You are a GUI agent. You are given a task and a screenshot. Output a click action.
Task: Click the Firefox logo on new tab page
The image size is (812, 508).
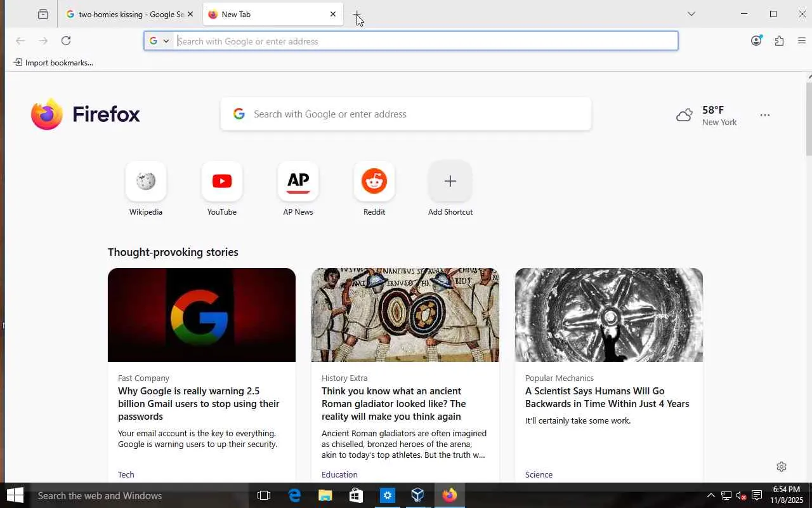point(86,114)
